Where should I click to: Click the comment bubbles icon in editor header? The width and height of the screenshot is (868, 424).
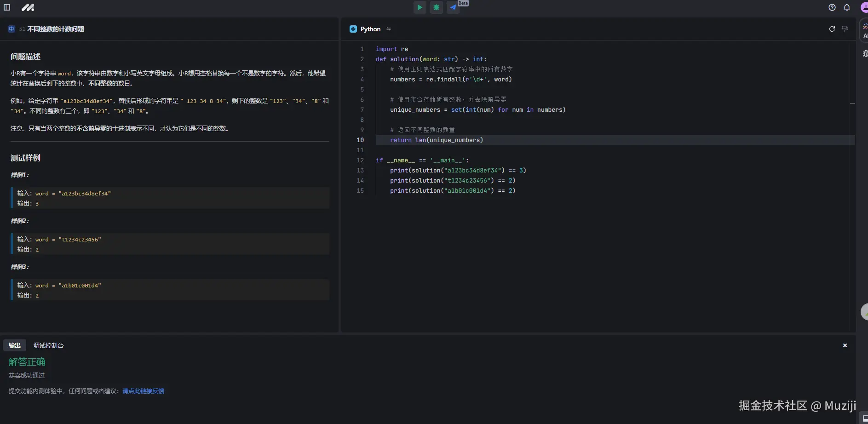pos(845,29)
